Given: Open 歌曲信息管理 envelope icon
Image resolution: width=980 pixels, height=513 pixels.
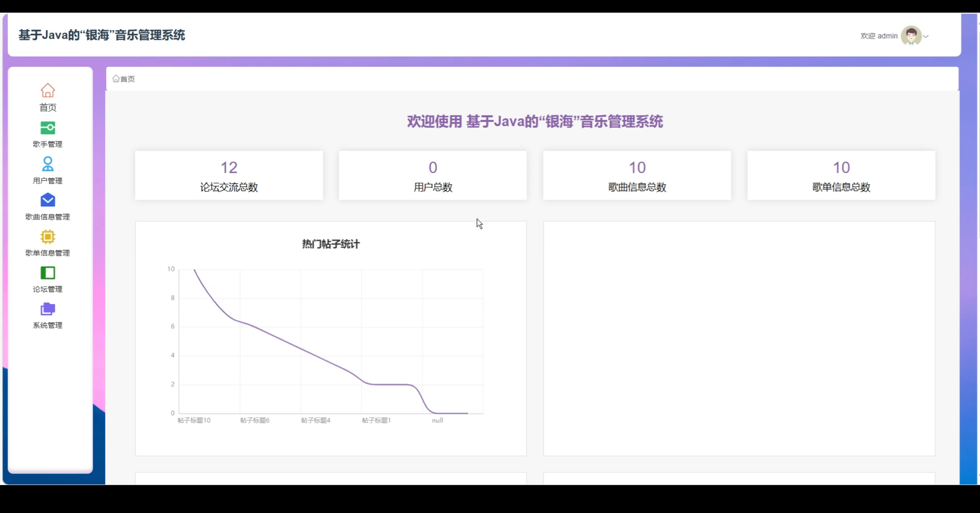Looking at the screenshot, I should point(47,200).
